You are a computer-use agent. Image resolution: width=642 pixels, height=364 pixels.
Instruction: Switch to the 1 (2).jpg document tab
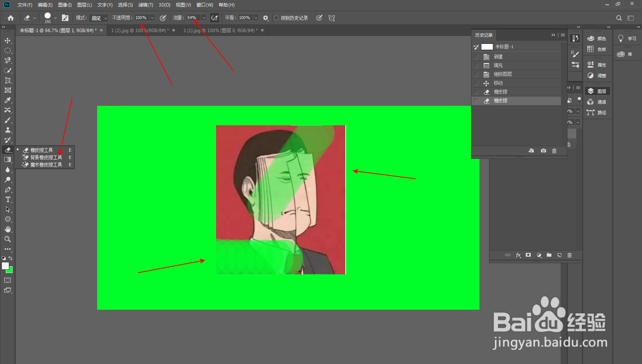[x=140, y=31]
